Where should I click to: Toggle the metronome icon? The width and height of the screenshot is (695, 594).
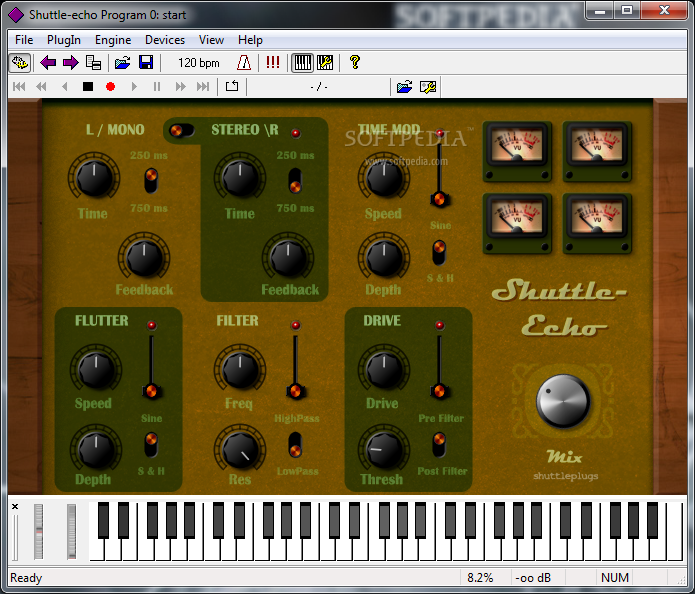pos(244,63)
